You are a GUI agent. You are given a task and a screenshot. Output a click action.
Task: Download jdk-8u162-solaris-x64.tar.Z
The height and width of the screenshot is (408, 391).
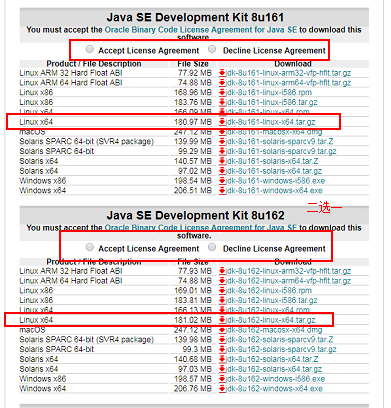[x=272, y=359]
